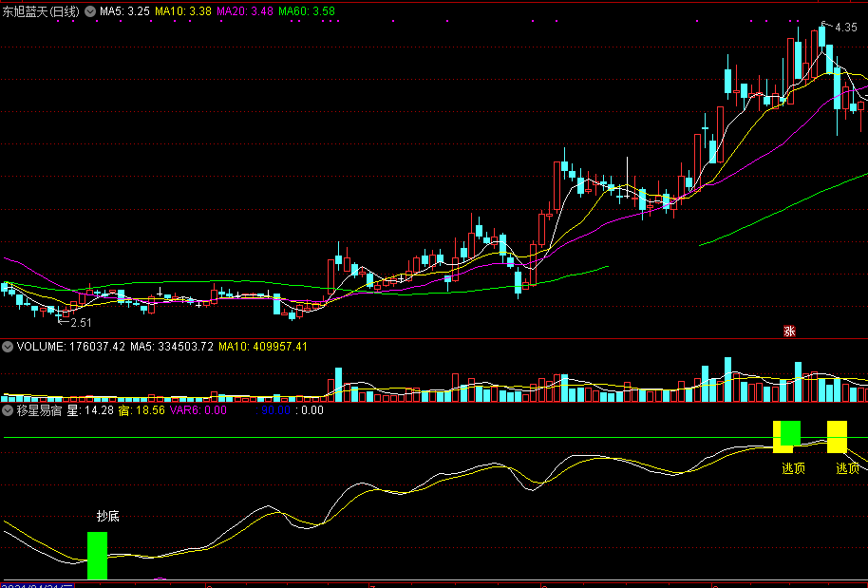868x588 pixels.
Task: Click the 逃顶 label under the solid yellow block
Action: [x=847, y=468]
